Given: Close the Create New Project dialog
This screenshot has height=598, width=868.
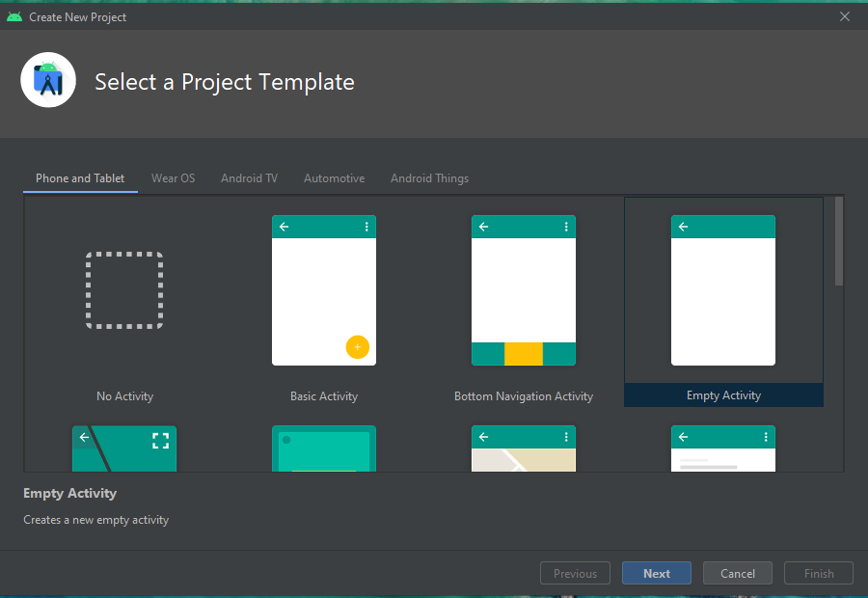Looking at the screenshot, I should pyautogui.click(x=845, y=16).
